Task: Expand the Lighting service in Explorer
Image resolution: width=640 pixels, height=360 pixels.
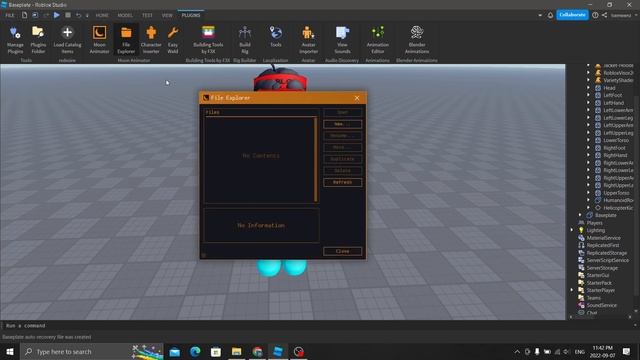Action: click(572, 230)
